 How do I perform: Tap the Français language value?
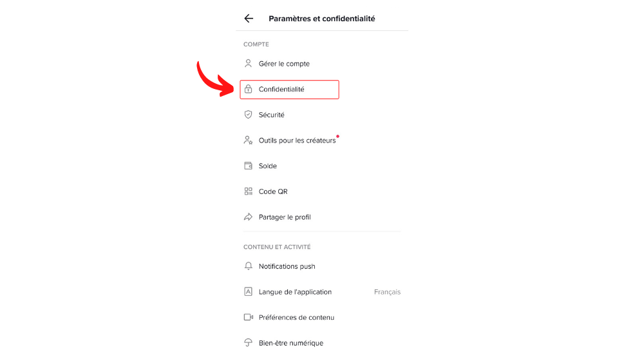point(387,292)
